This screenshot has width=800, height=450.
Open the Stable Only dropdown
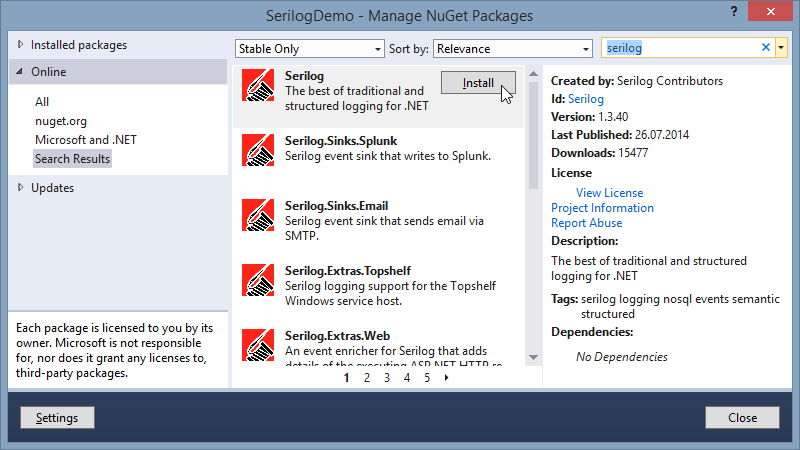[x=309, y=48]
